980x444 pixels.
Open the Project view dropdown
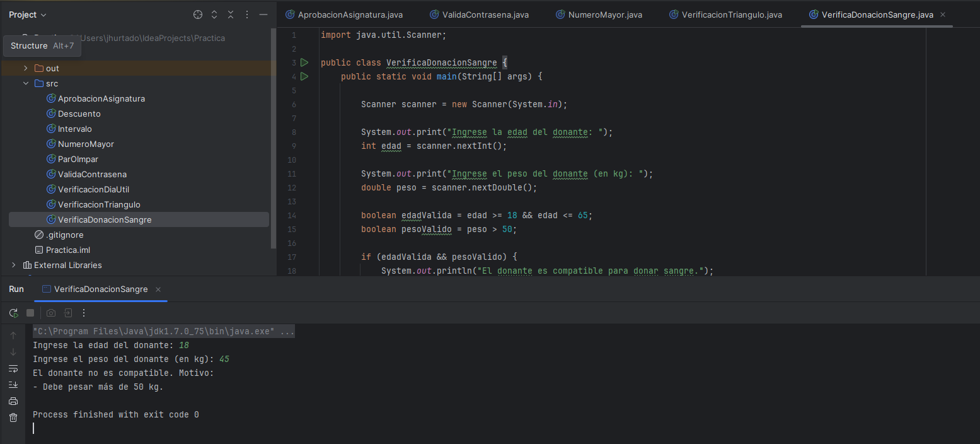(28, 15)
